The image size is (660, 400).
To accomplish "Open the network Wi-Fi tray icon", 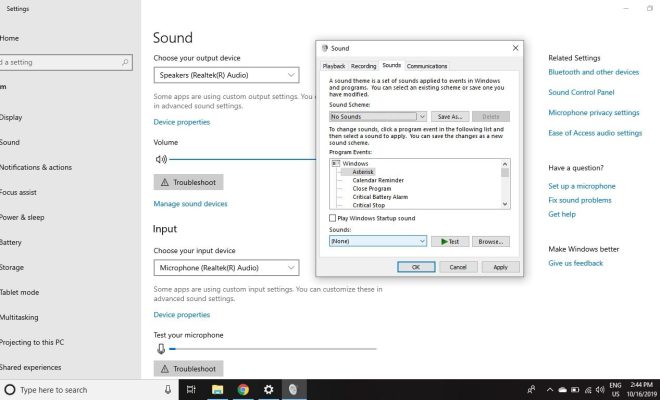I will point(588,390).
